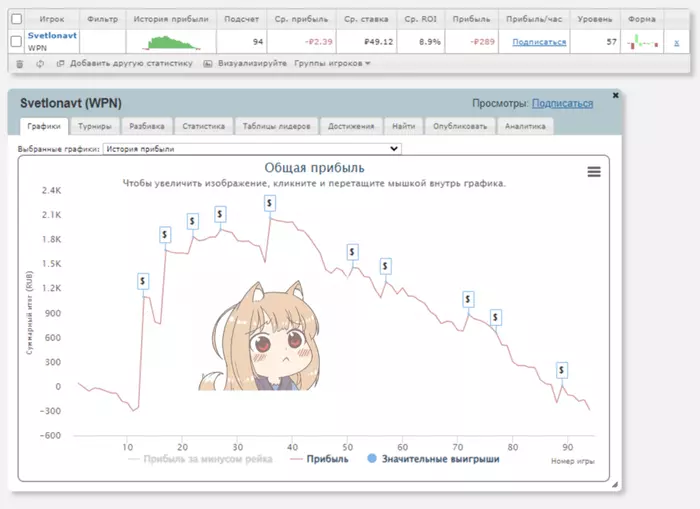Click the 8.9% ROI value
The height and width of the screenshot is (509, 700).
click(430, 42)
